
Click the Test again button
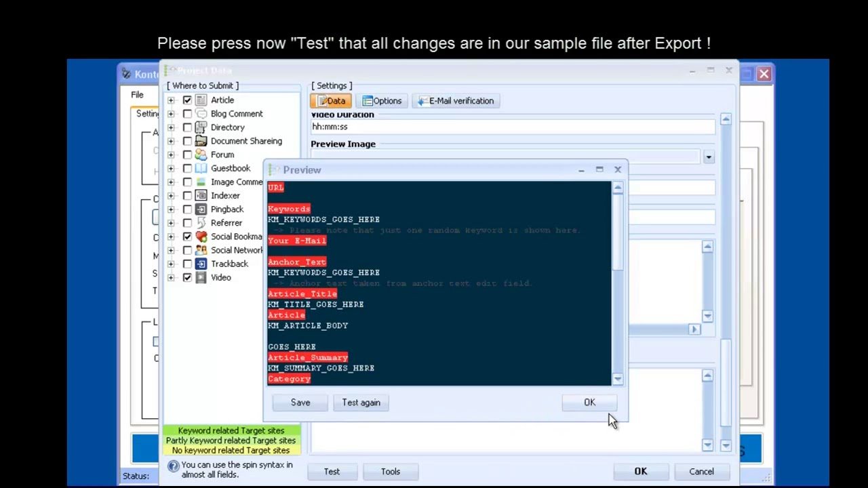click(x=361, y=403)
